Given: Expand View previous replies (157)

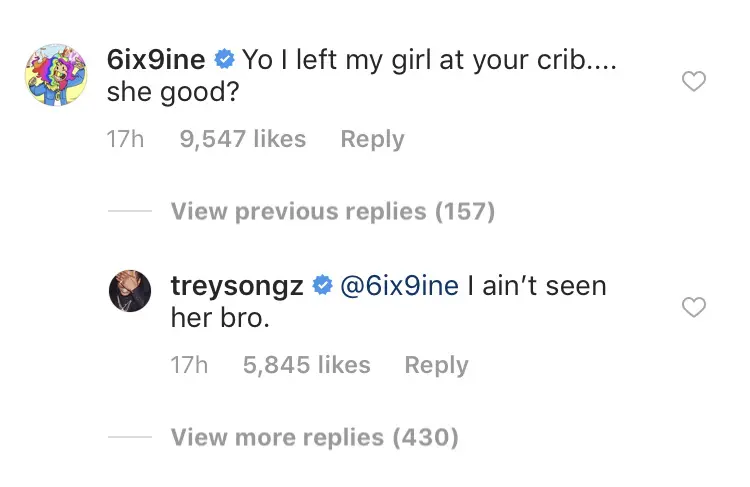Looking at the screenshot, I should pyautogui.click(x=333, y=212).
